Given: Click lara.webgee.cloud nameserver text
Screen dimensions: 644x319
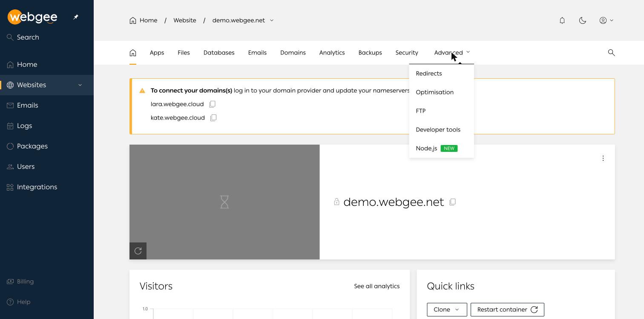Looking at the screenshot, I should pos(177,104).
